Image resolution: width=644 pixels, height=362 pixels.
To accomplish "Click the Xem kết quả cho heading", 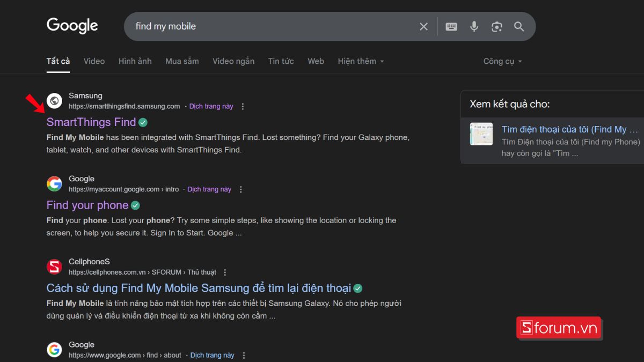I will 510,104.
